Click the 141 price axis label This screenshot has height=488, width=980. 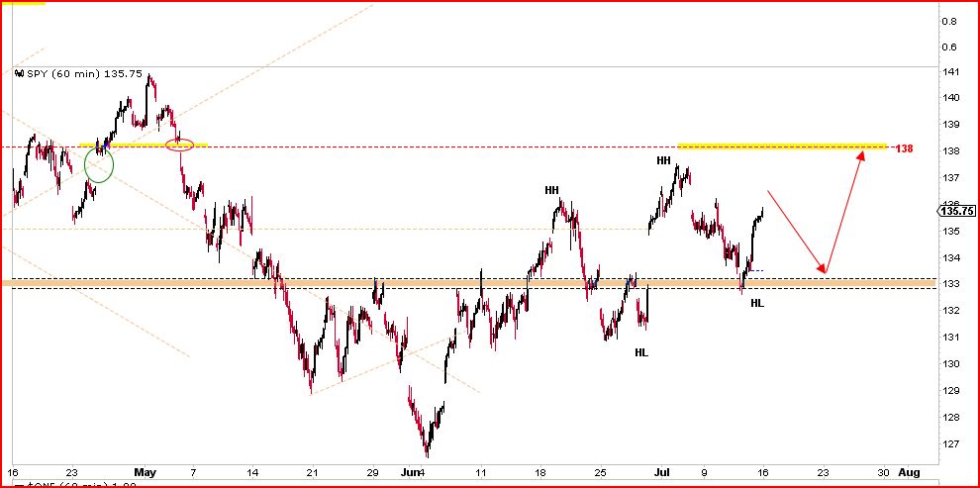[951, 72]
